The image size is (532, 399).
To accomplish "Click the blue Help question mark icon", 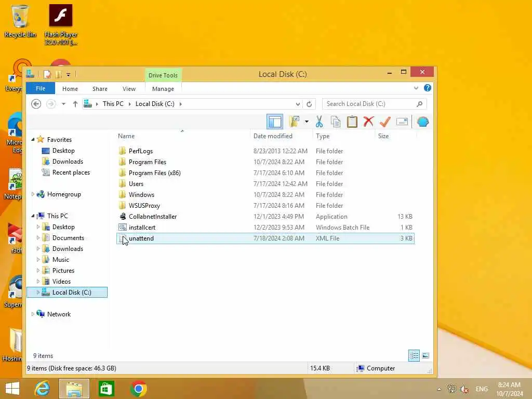I will pyautogui.click(x=427, y=88).
